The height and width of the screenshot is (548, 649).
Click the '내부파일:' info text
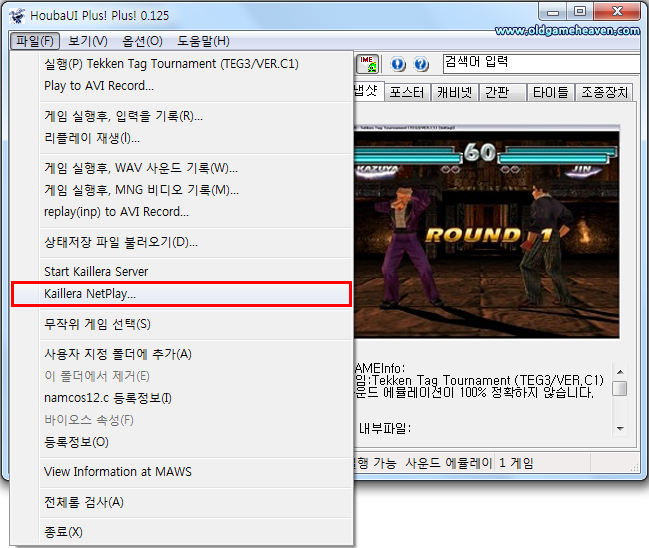[x=385, y=428]
